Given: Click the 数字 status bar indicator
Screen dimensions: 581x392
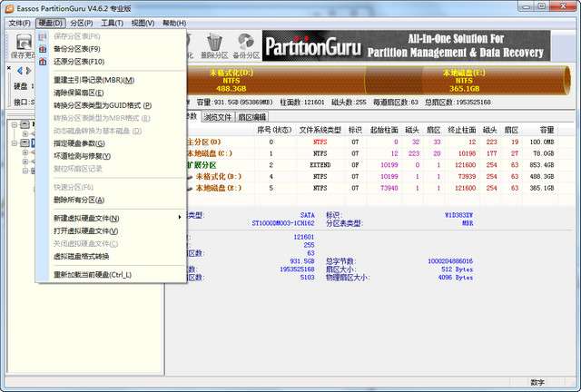Looking at the screenshot, I should click(x=537, y=382).
